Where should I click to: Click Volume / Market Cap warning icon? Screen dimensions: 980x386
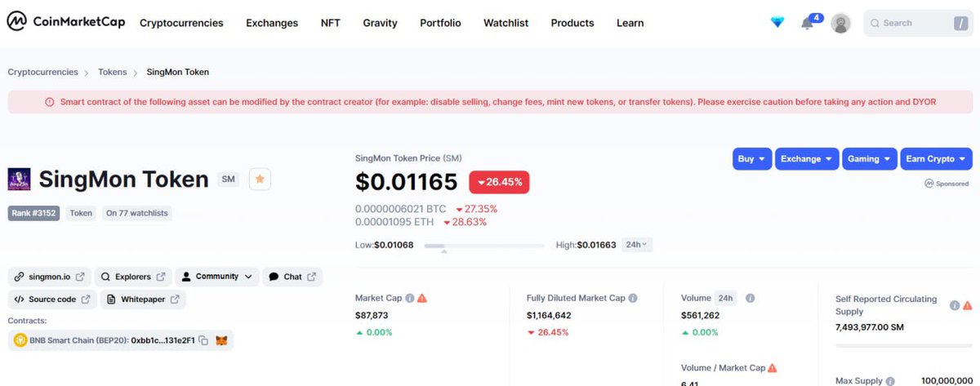[x=773, y=368]
